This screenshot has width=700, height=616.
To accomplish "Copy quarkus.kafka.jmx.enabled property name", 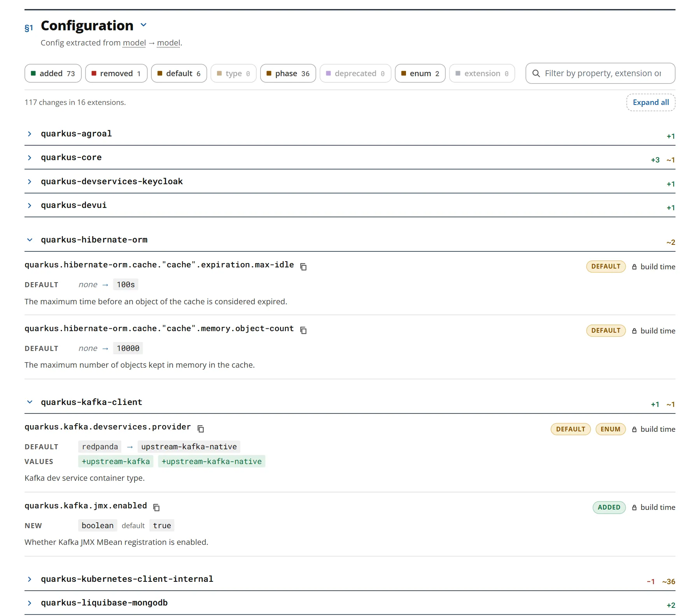I will (x=156, y=507).
